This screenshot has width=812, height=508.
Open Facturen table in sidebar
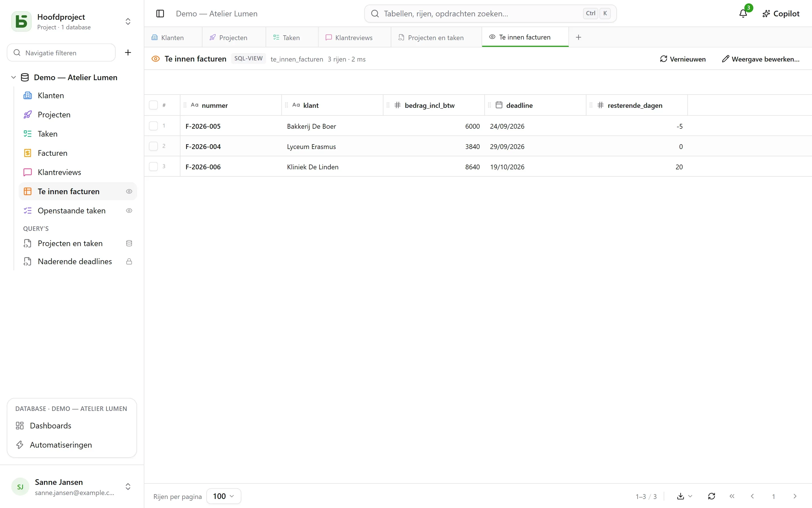point(78,153)
